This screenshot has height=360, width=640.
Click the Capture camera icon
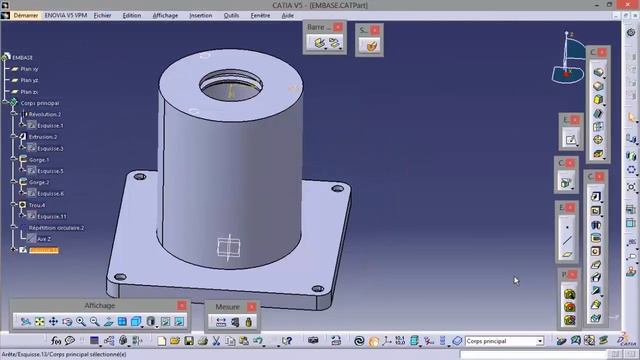coord(313,340)
